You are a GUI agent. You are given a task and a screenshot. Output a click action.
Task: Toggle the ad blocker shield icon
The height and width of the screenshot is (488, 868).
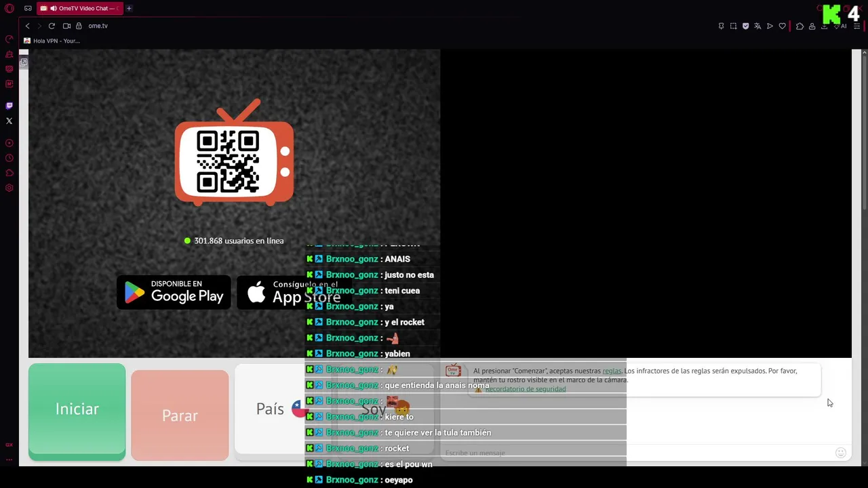click(745, 26)
